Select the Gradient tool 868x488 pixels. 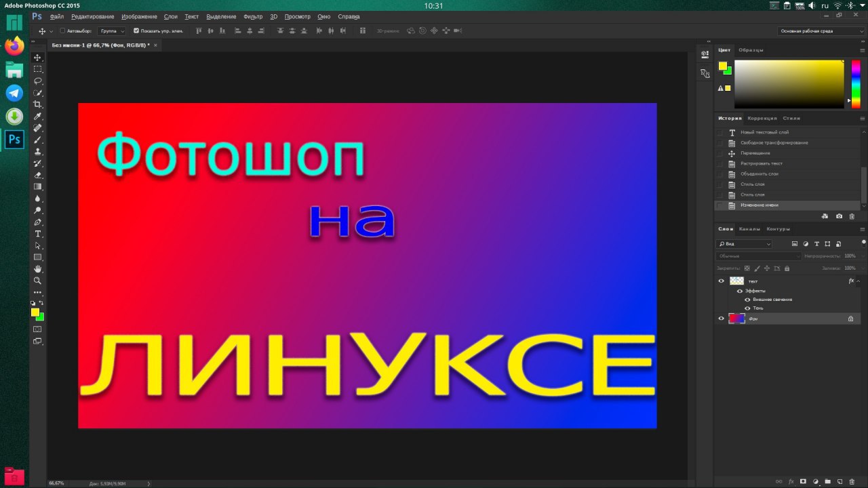coord(38,187)
